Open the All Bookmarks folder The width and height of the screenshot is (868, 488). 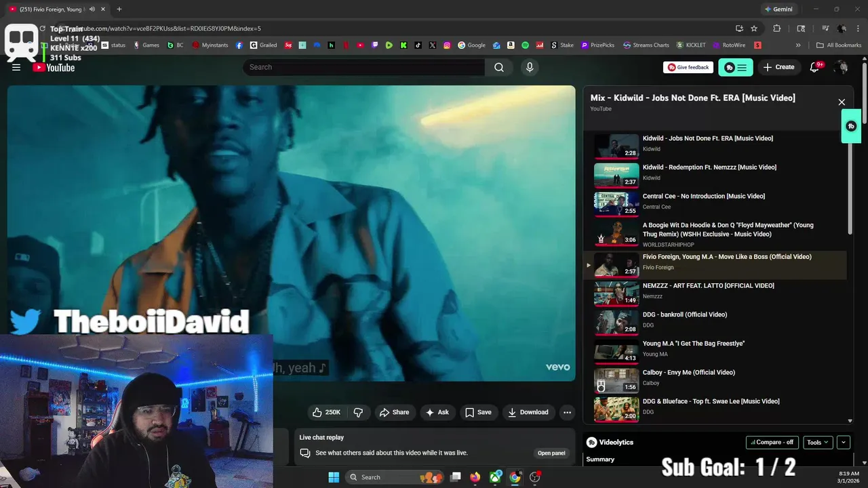tap(839, 45)
